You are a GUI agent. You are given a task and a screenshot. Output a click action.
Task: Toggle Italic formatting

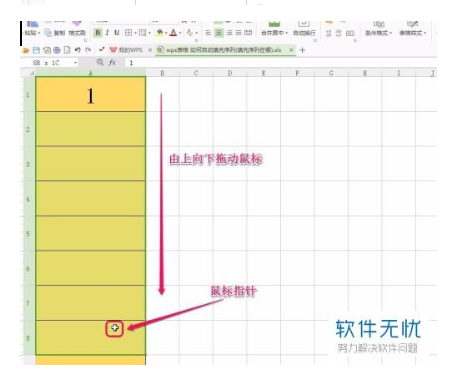pos(107,33)
